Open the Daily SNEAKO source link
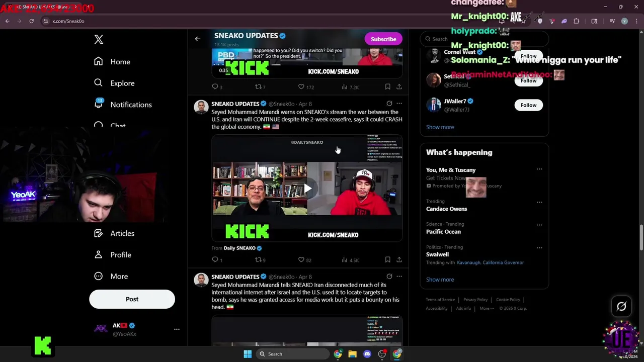 coord(243,248)
